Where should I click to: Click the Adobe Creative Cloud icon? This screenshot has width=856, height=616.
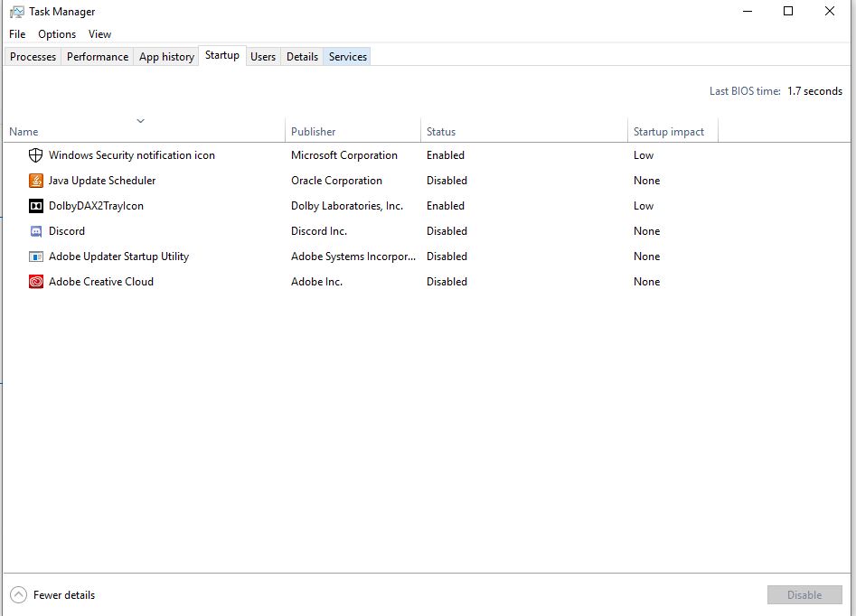[35, 282]
